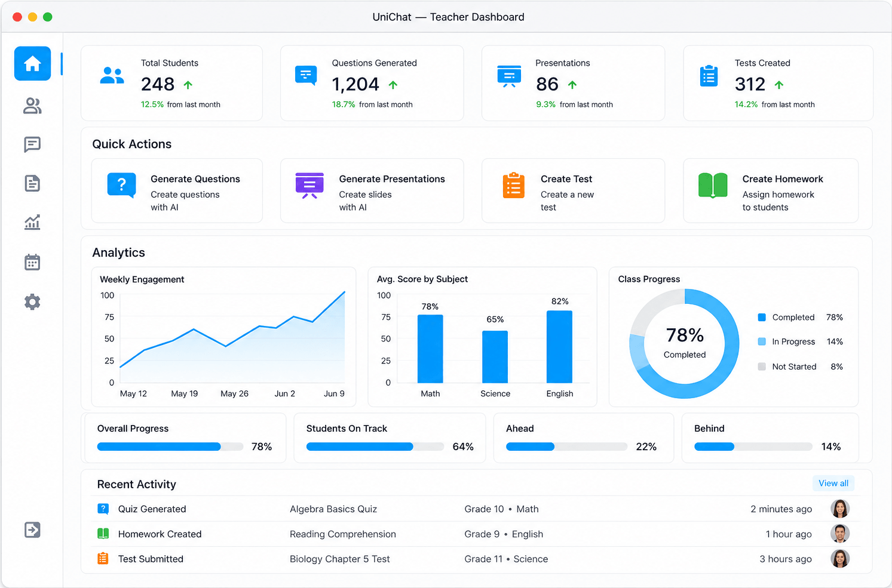
Task: Click the Not Started legend swatch
Action: (762, 367)
